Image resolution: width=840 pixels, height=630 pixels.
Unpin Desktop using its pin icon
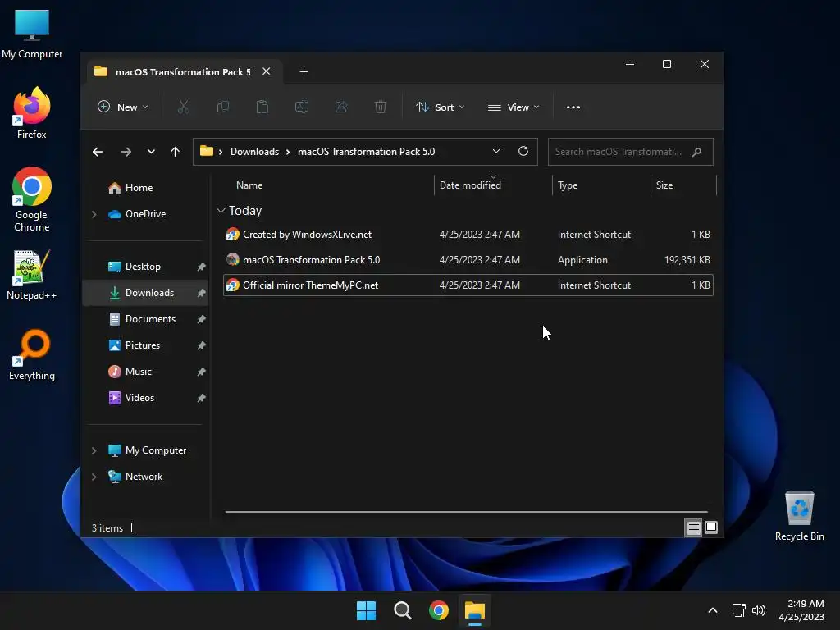pyautogui.click(x=201, y=267)
